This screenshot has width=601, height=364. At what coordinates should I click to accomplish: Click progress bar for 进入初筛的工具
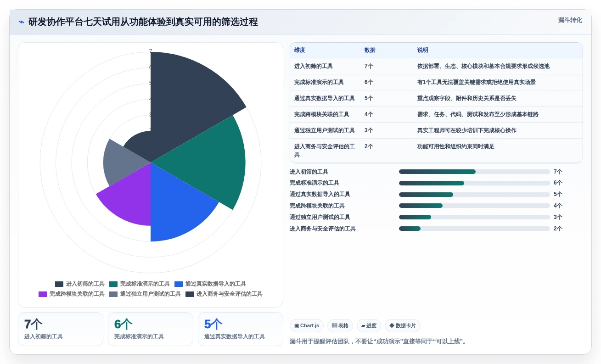click(474, 172)
